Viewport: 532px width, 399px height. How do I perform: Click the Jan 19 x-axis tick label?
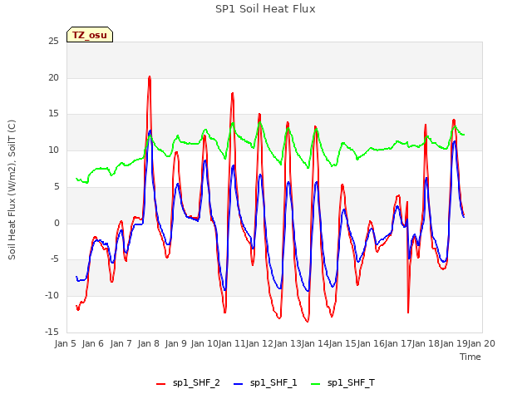coord(454,343)
